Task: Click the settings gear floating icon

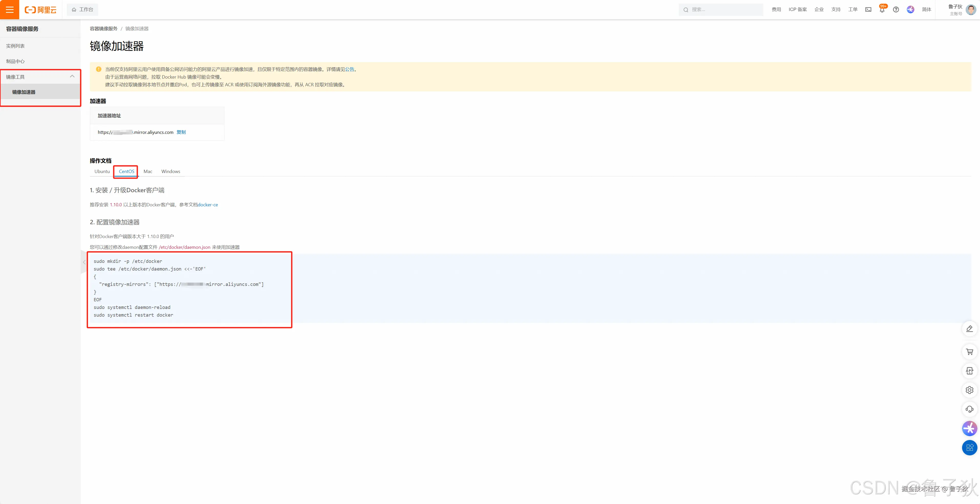Action: 969,390
